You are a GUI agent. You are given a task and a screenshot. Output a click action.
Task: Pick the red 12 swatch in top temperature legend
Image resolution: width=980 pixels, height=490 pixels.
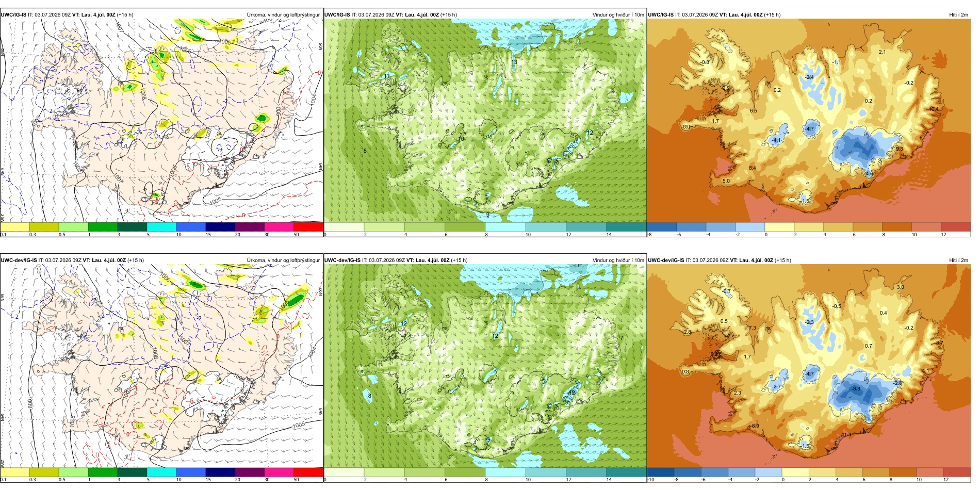pyautogui.click(x=956, y=226)
